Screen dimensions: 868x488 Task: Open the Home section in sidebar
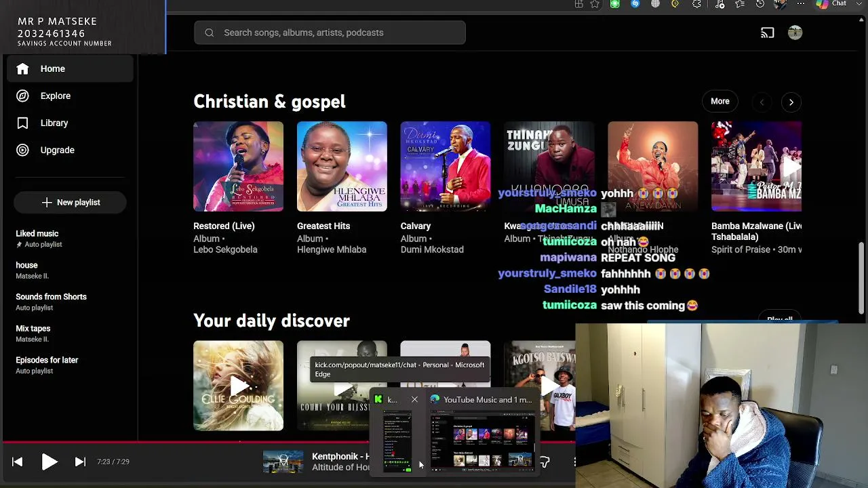[x=71, y=68]
